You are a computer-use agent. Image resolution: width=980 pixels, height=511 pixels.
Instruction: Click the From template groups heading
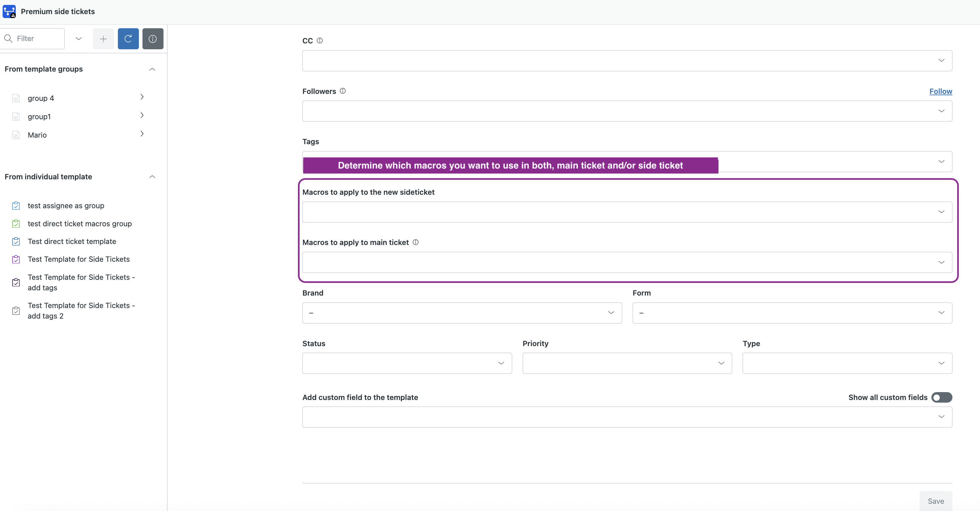pos(44,69)
